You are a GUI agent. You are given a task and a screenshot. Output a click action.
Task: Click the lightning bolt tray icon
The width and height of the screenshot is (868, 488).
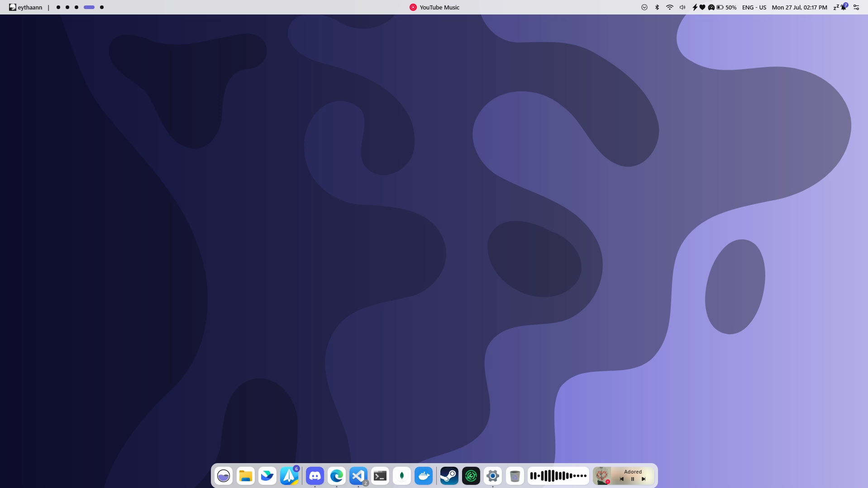[695, 7]
